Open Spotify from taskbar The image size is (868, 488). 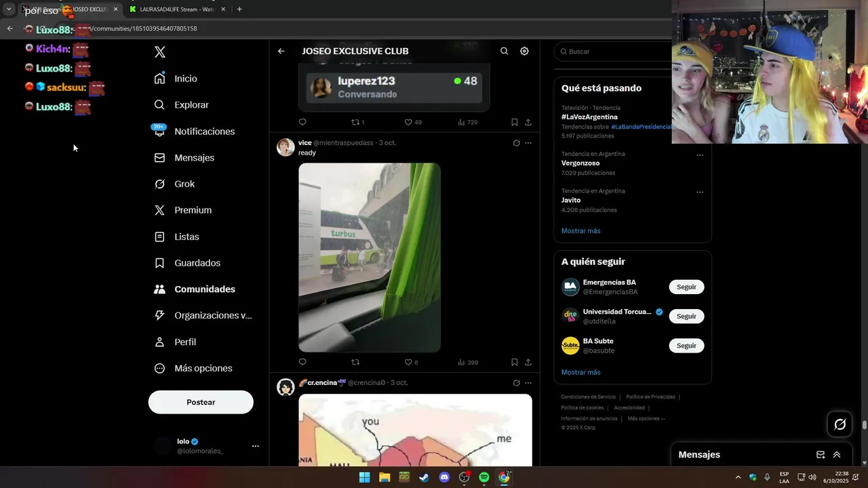(x=484, y=477)
